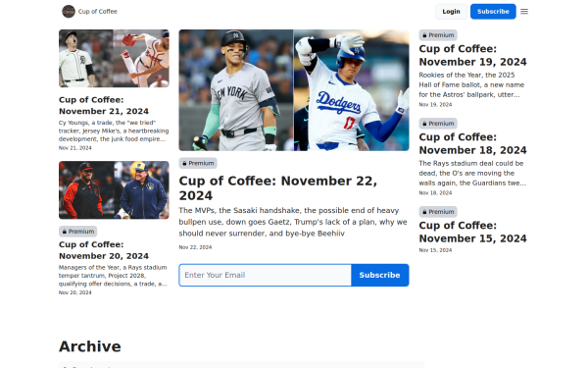The height and width of the screenshot is (368, 588).
Task: Open the Cup of Coffee: November 19, 2024 headline
Action: coord(473,55)
